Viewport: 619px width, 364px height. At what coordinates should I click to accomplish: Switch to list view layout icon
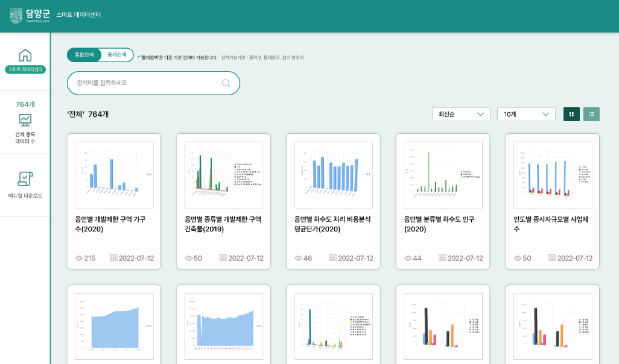pos(591,114)
